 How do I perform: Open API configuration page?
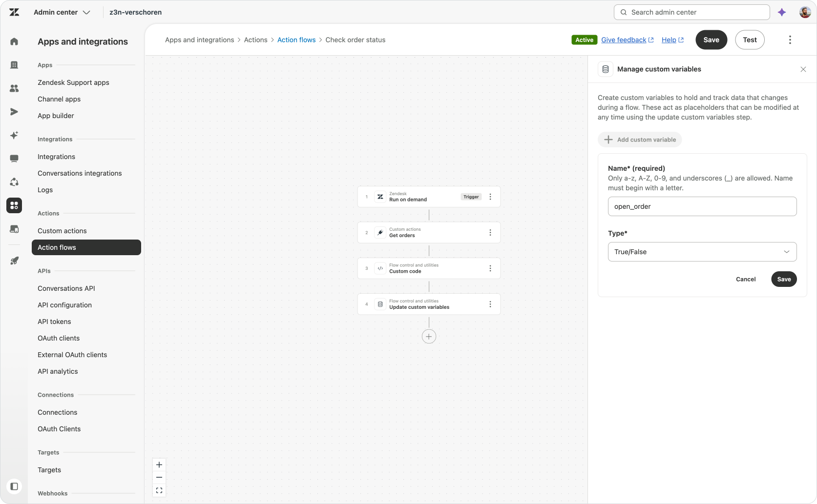coord(65,305)
